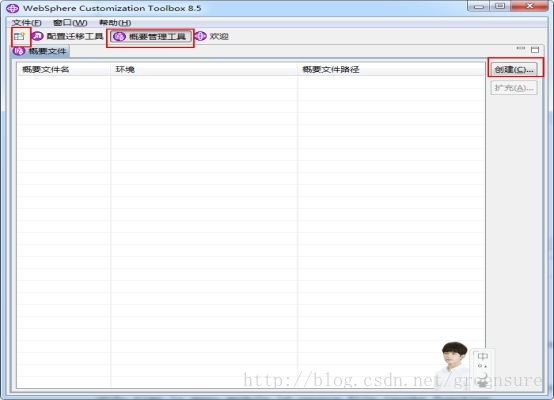Open the 文件(F) menu
554x400 pixels.
click(27, 23)
